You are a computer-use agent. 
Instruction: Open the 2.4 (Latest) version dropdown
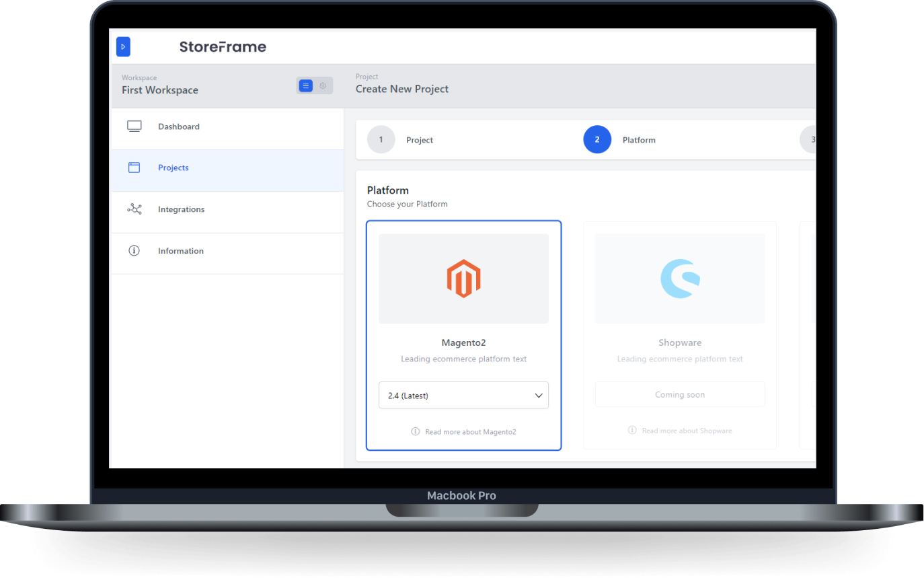click(x=463, y=396)
